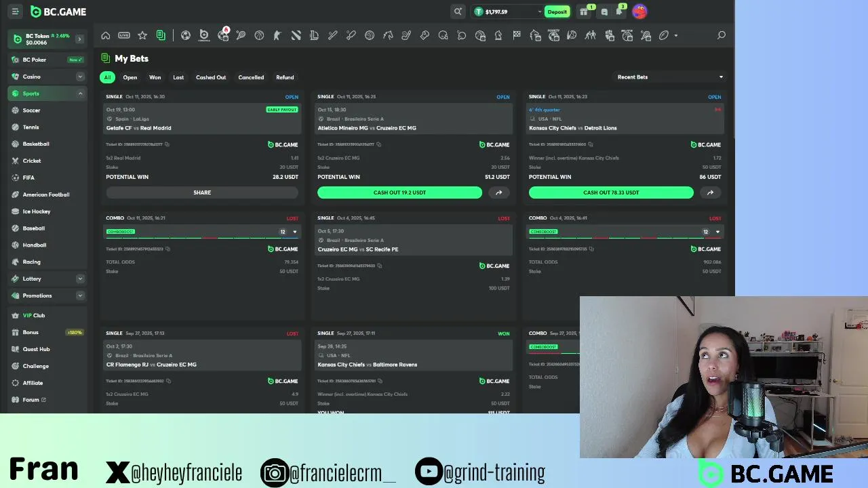The height and width of the screenshot is (488, 868).
Task: Open Affiliate in sidebar
Action: [x=47, y=383]
